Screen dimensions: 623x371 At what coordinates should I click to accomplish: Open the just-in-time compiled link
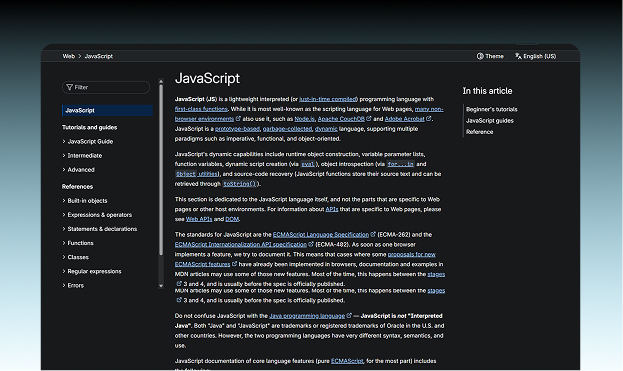pyautogui.click(x=328, y=99)
